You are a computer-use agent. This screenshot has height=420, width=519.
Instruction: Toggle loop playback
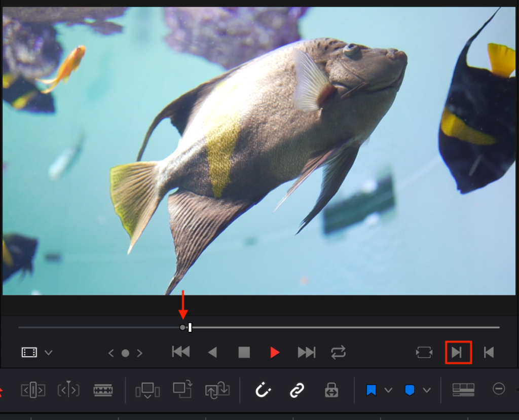click(338, 352)
